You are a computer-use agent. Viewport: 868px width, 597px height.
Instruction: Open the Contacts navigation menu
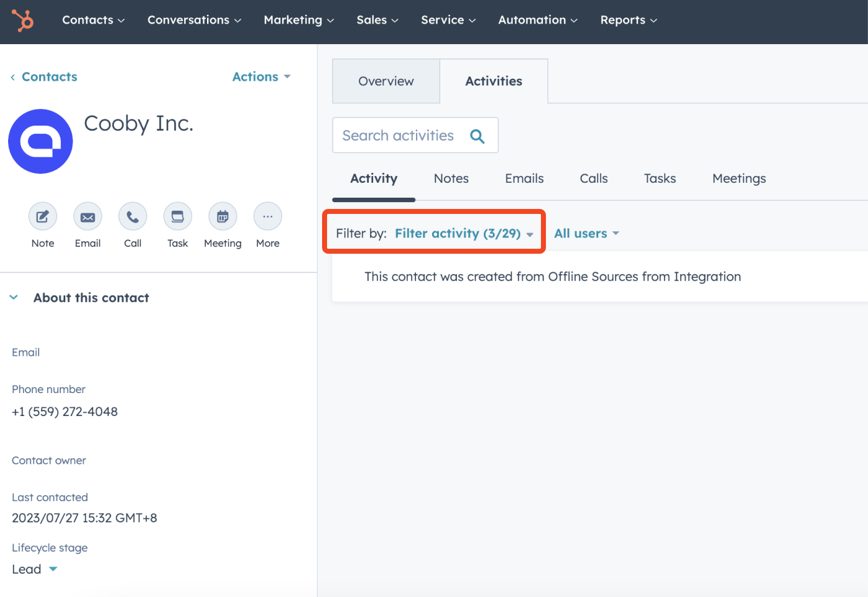[x=93, y=20]
